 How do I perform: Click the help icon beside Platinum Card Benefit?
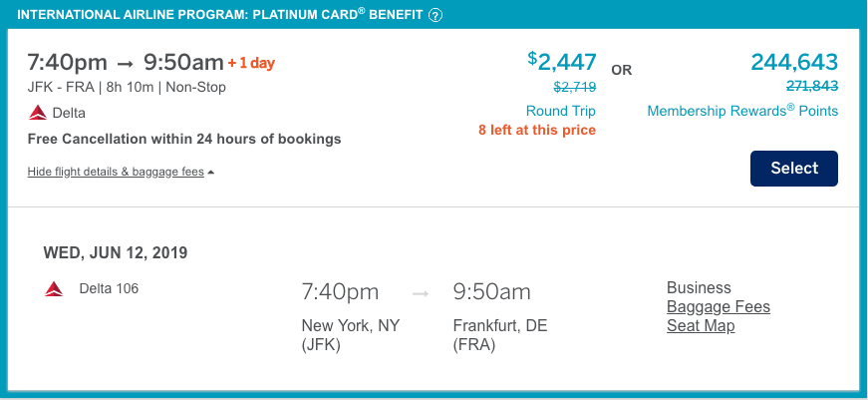pos(435,15)
